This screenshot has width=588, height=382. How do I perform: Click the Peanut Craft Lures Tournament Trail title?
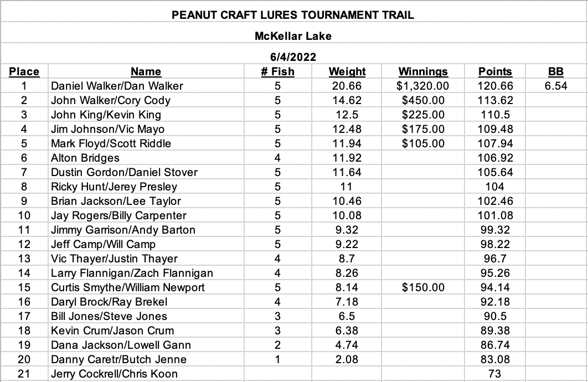[293, 15]
